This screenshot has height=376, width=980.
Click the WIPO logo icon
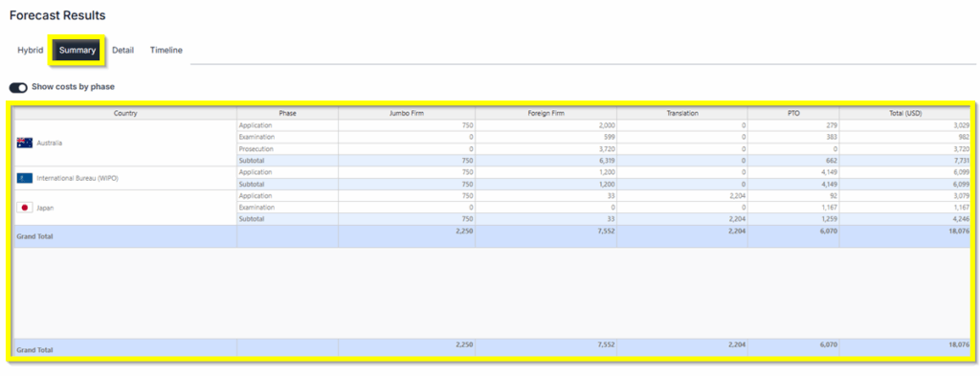click(x=25, y=178)
